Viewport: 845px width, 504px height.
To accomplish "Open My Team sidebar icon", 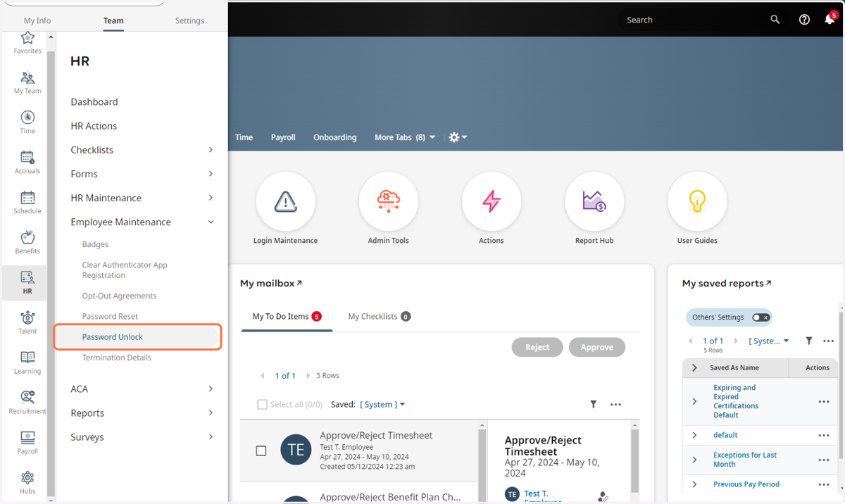I will tap(27, 82).
